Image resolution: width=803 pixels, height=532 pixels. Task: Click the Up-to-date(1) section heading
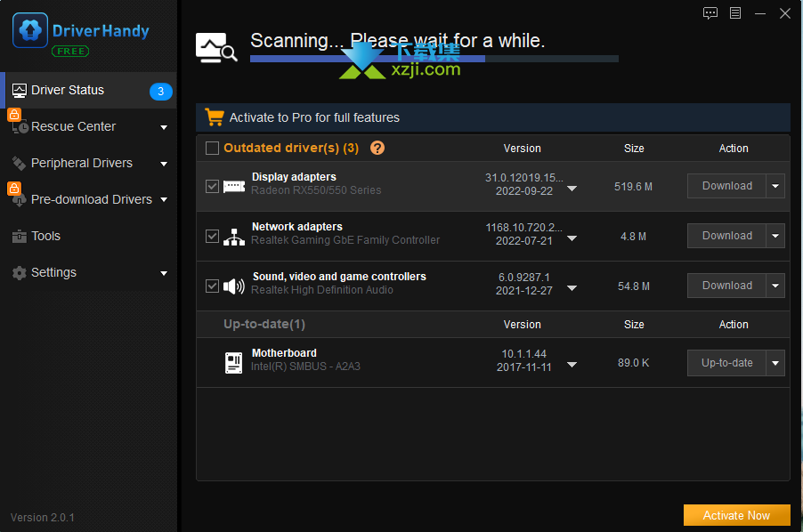tap(264, 325)
